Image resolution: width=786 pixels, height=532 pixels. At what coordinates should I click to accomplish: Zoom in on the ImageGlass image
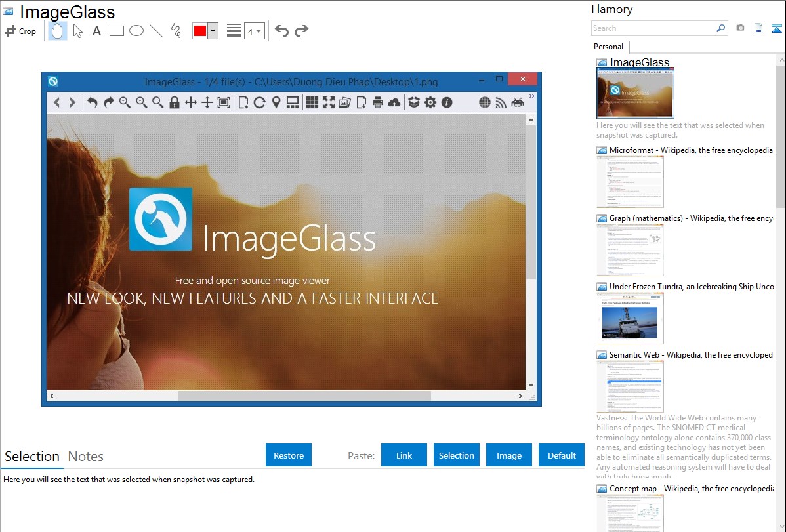tap(125, 103)
